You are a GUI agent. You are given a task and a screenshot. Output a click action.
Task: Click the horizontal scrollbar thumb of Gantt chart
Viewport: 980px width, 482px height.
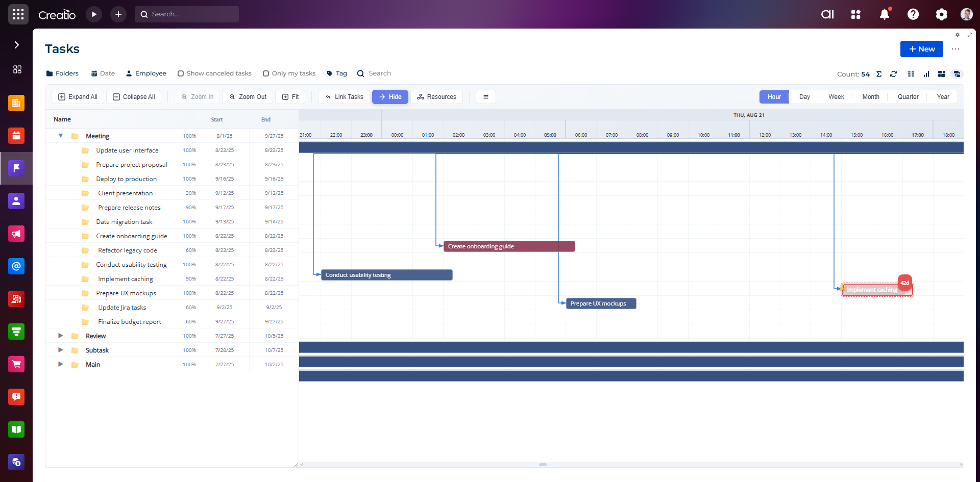coord(543,465)
